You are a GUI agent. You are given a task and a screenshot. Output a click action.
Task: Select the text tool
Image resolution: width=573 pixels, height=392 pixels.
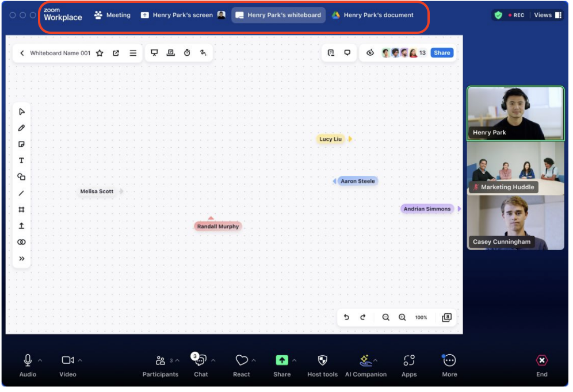click(x=21, y=160)
